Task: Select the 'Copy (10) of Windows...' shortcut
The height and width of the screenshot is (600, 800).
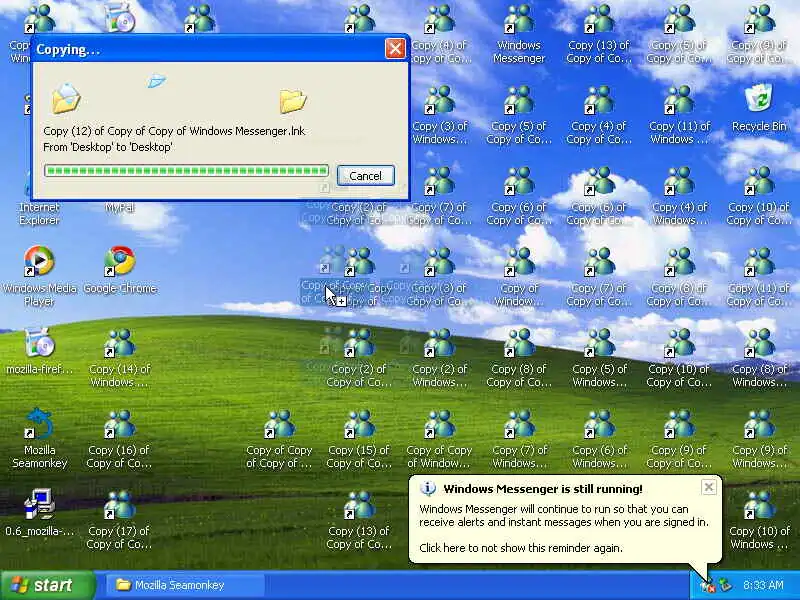Action: point(759,520)
